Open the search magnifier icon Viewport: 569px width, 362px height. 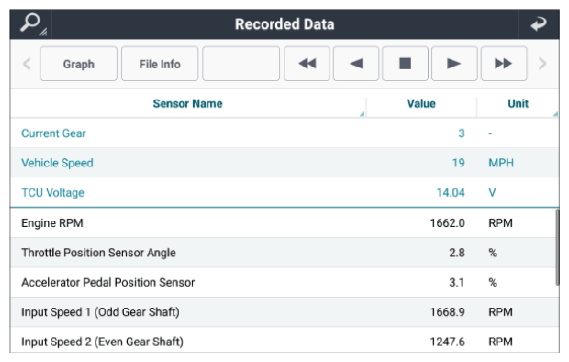pyautogui.click(x=32, y=24)
